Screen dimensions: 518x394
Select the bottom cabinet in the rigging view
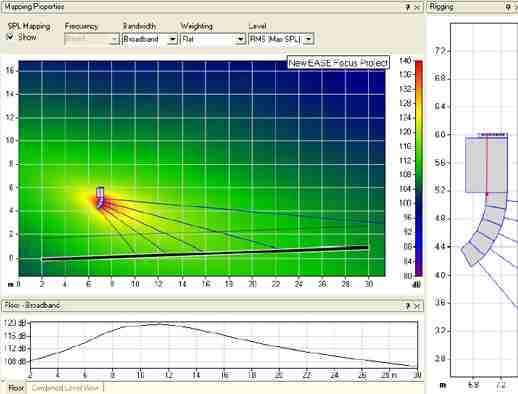[x=471, y=254]
